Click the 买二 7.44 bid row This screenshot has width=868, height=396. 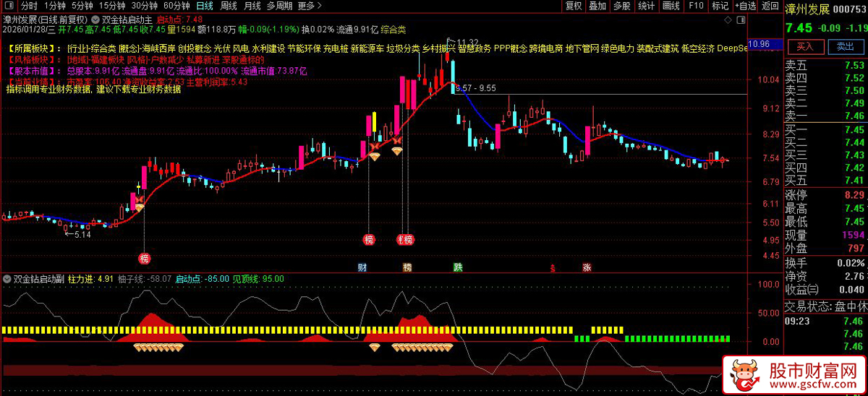[x=825, y=142]
